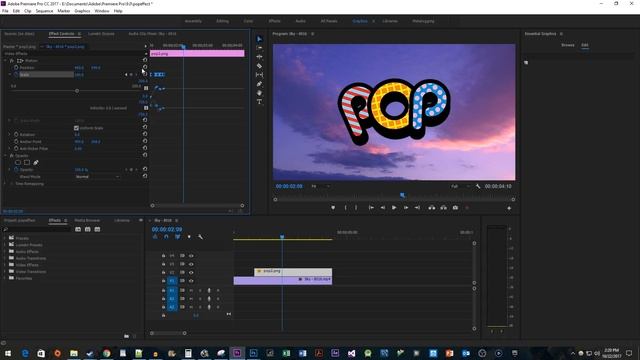Image resolution: width=640 pixels, height=360 pixels.
Task: Hide track V1 with the eye toggle
Action: click(x=191, y=281)
